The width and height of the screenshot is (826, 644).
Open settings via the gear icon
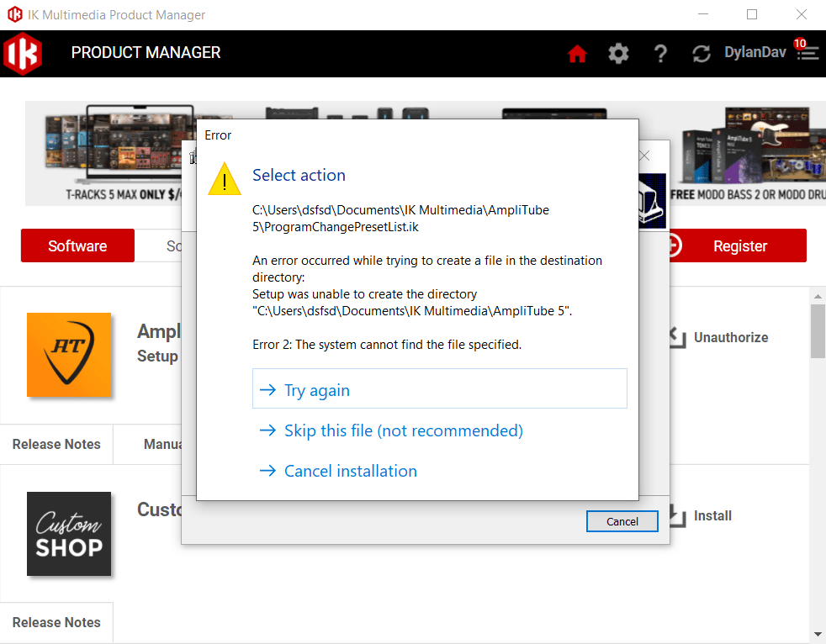[x=618, y=53]
